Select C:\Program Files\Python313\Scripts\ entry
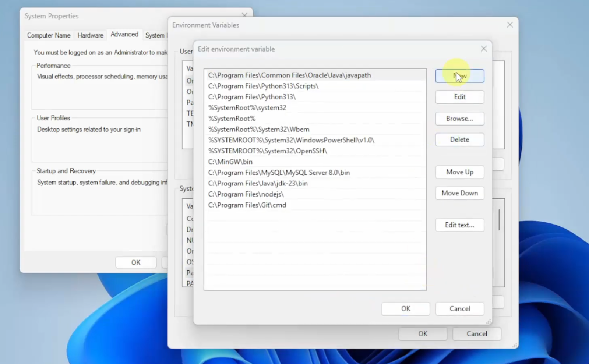This screenshot has height=364, width=589. (x=315, y=86)
